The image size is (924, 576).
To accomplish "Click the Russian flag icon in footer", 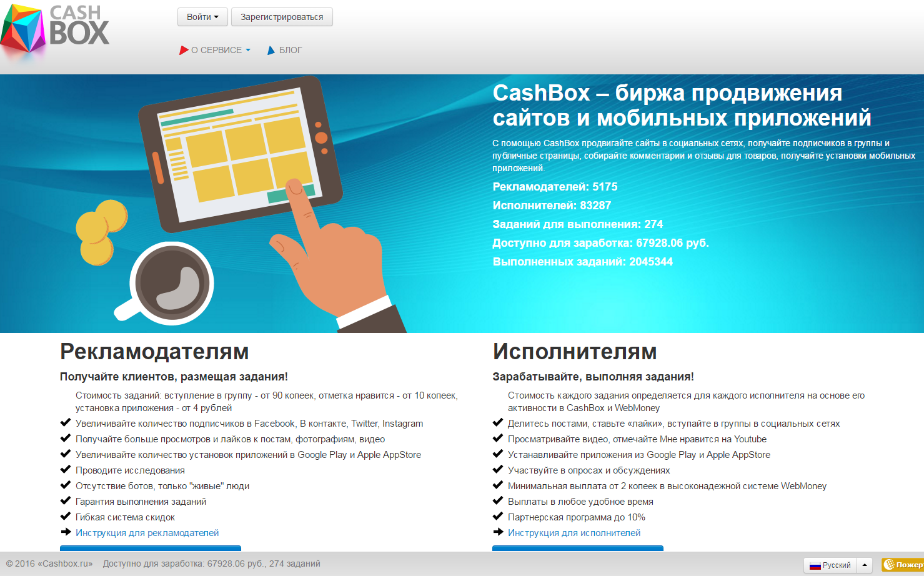I will click(815, 566).
